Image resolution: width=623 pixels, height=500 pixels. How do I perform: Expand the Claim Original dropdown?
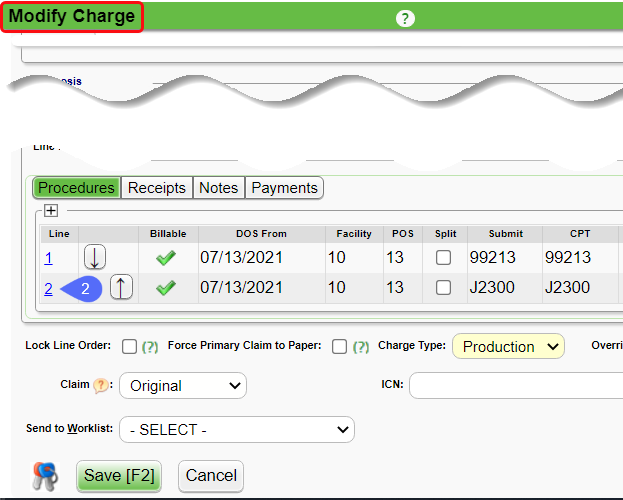tap(182, 385)
